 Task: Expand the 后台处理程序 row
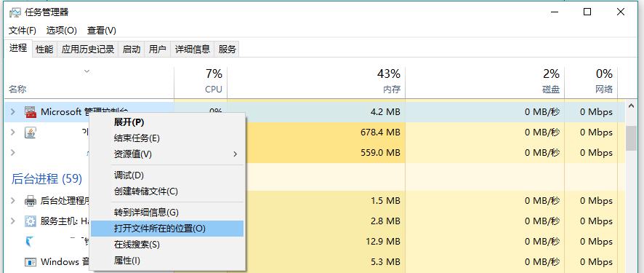pyautogui.click(x=13, y=201)
